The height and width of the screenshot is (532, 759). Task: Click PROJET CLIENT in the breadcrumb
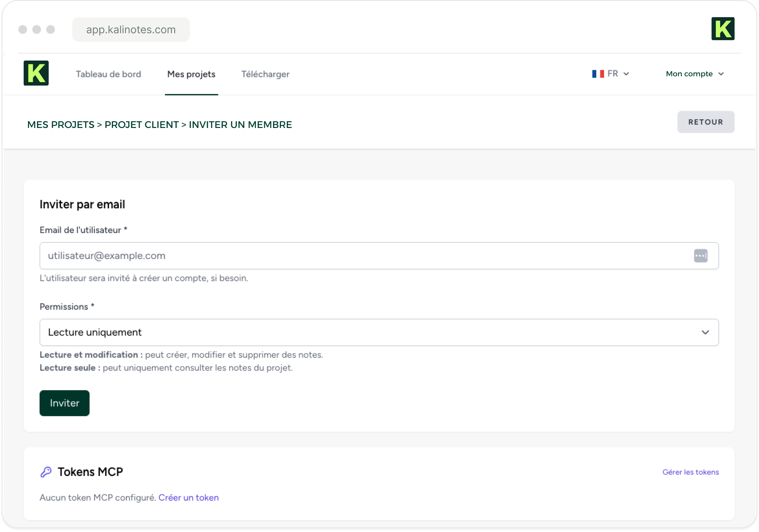point(142,125)
